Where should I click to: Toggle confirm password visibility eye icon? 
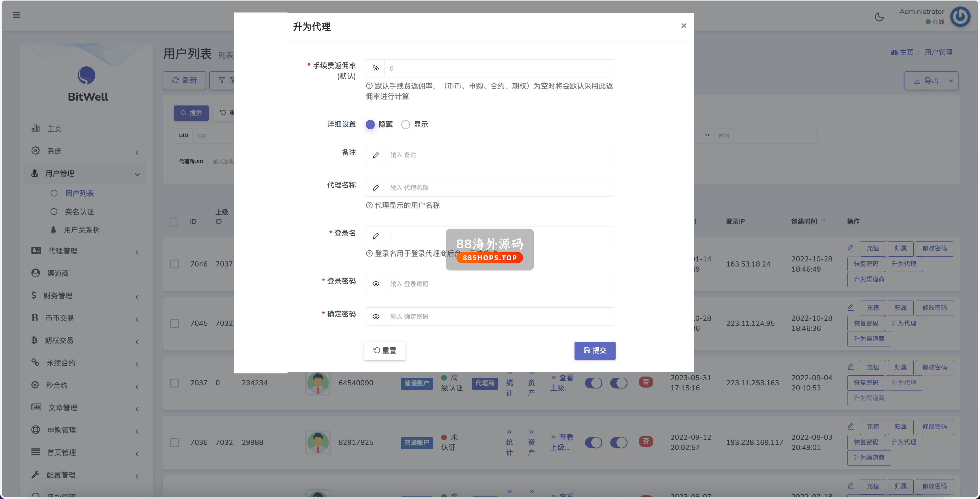375,316
